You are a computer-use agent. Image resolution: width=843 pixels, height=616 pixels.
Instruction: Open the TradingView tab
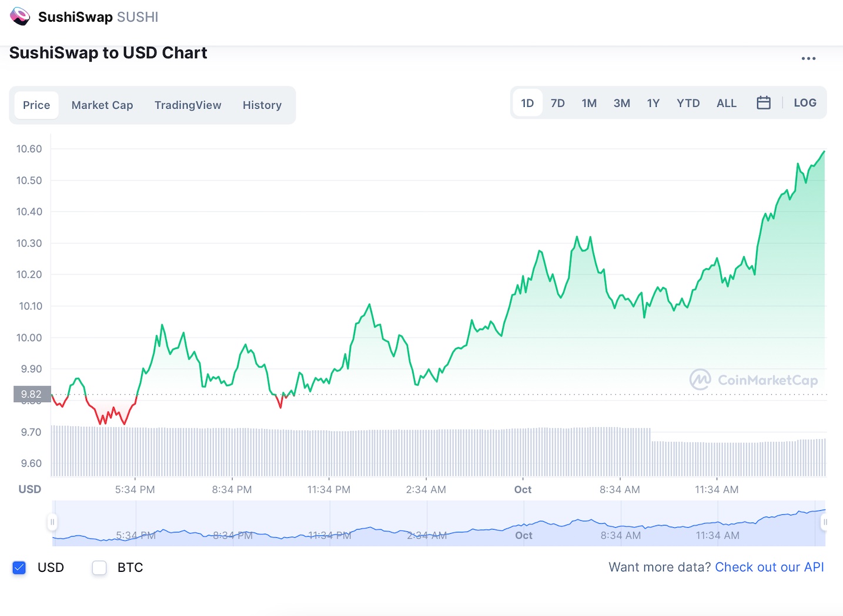(x=188, y=105)
